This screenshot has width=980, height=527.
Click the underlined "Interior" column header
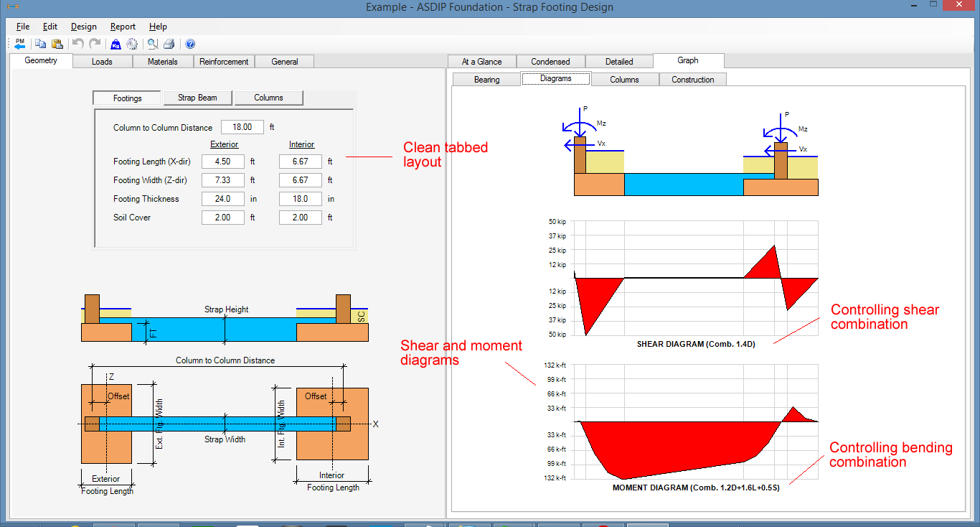click(301, 144)
